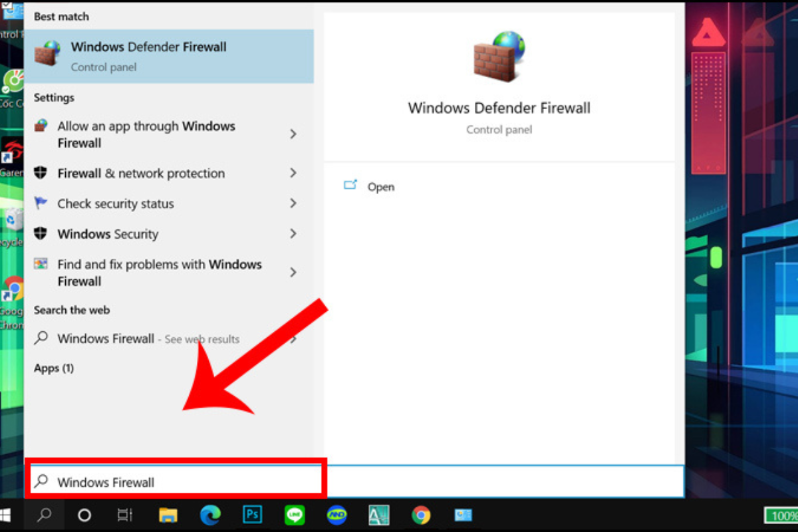Click Open action in preview pane
This screenshot has height=532, width=798.
pos(381,188)
